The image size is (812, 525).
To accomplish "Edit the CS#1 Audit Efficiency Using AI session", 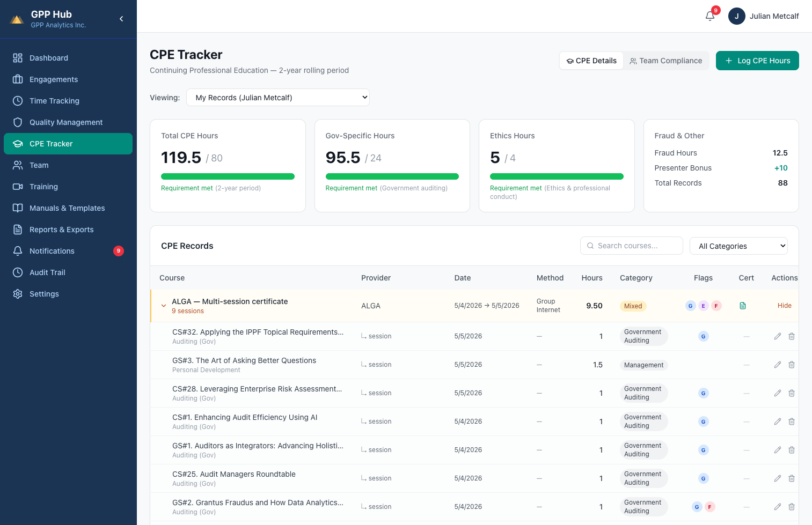I will (778, 422).
